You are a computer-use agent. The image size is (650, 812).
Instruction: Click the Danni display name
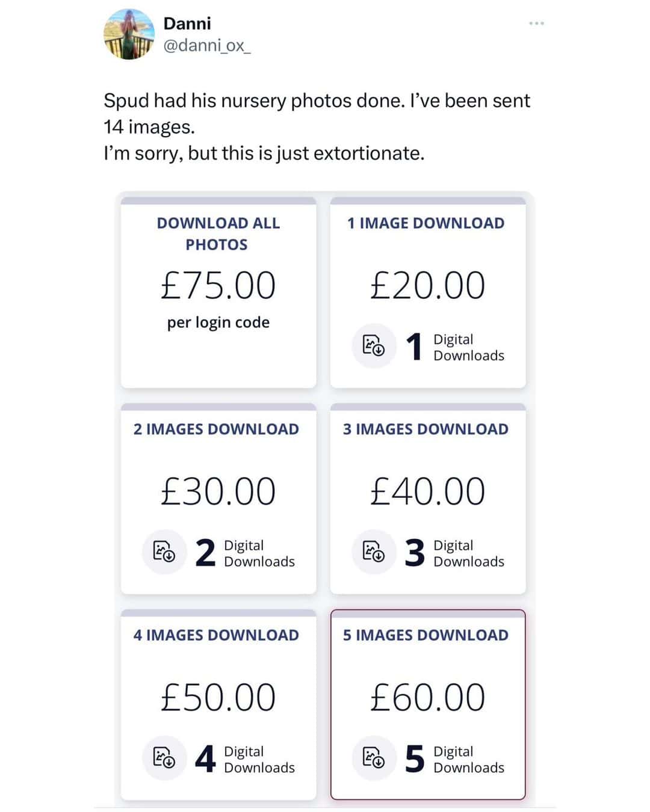pyautogui.click(x=187, y=23)
